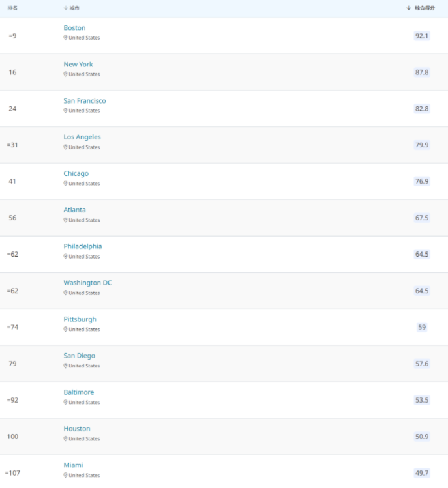Go to the San Diego city page
448x488 pixels.
coord(79,356)
